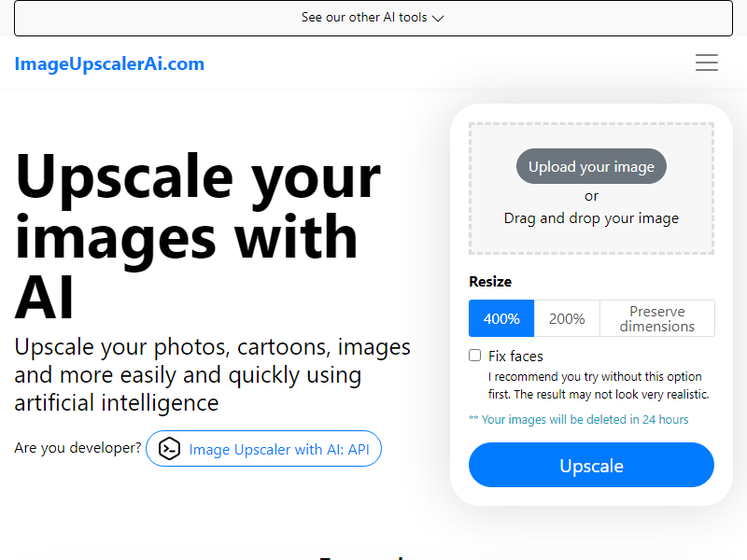Click the "Are you developer?" text
747x560 pixels.
[x=78, y=448]
